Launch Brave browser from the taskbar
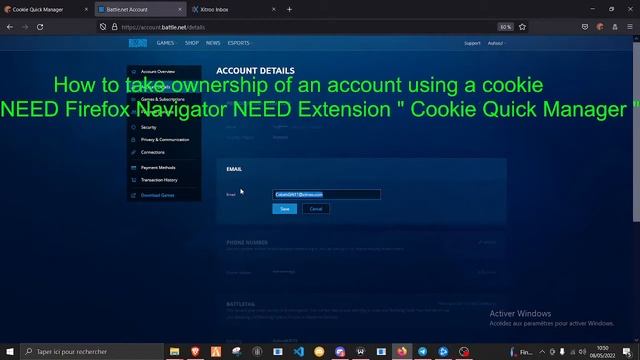Viewport: 640px width, 360px height. [195, 351]
